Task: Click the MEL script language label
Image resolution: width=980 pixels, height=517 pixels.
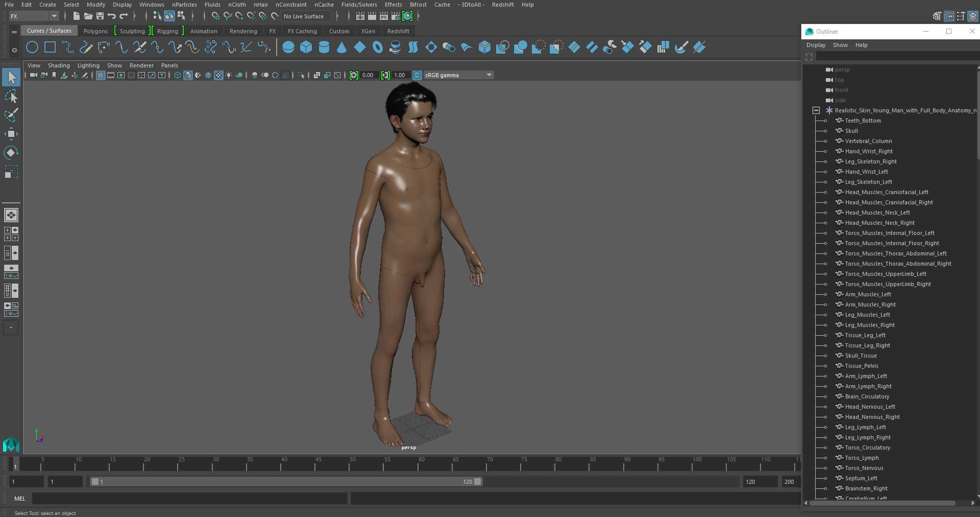Action: [x=20, y=499]
